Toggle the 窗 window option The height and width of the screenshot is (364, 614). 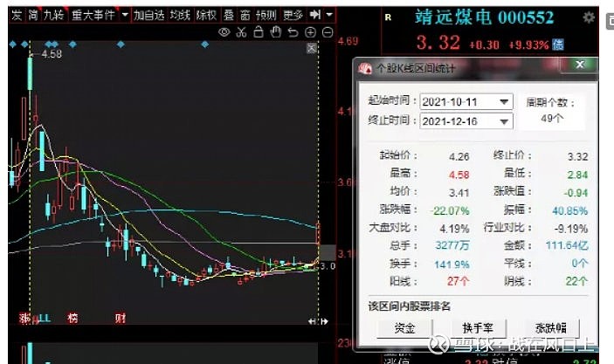pyautogui.click(x=245, y=15)
